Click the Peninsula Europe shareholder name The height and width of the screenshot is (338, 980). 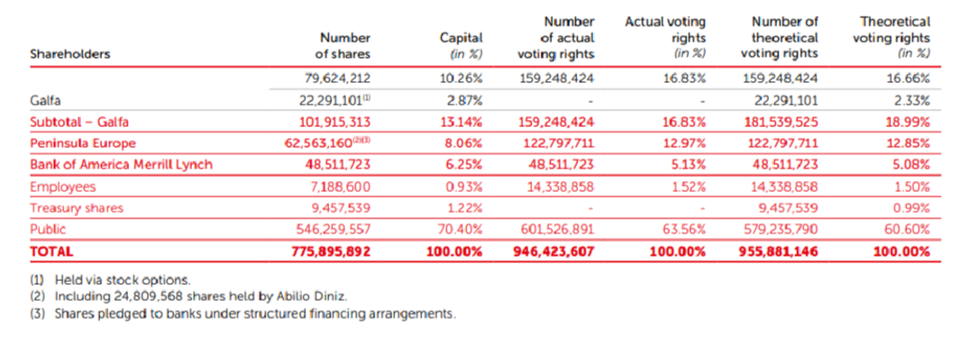[x=83, y=143]
